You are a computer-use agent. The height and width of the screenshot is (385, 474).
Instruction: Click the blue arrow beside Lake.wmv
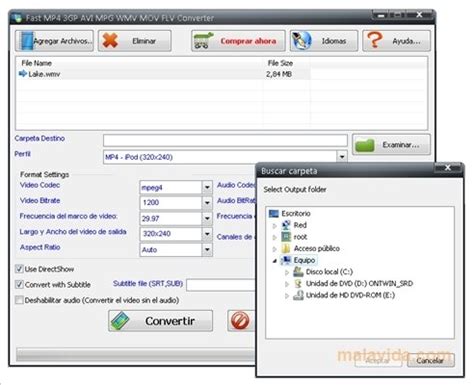(23, 74)
